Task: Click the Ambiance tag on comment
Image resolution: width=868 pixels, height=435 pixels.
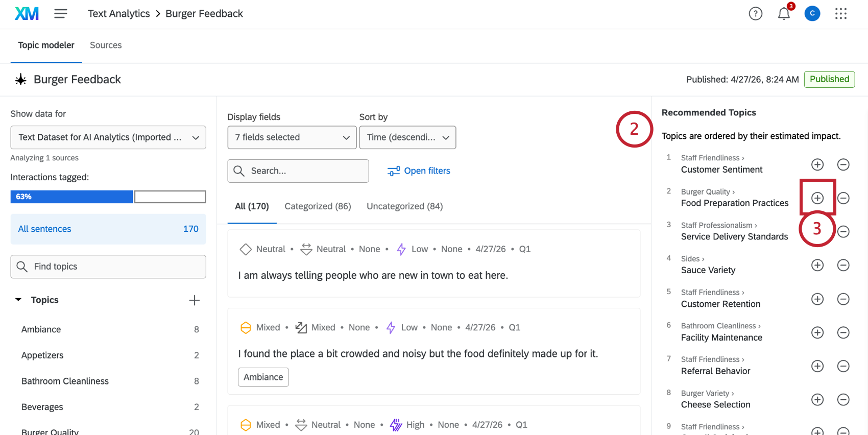Action: coord(263,377)
